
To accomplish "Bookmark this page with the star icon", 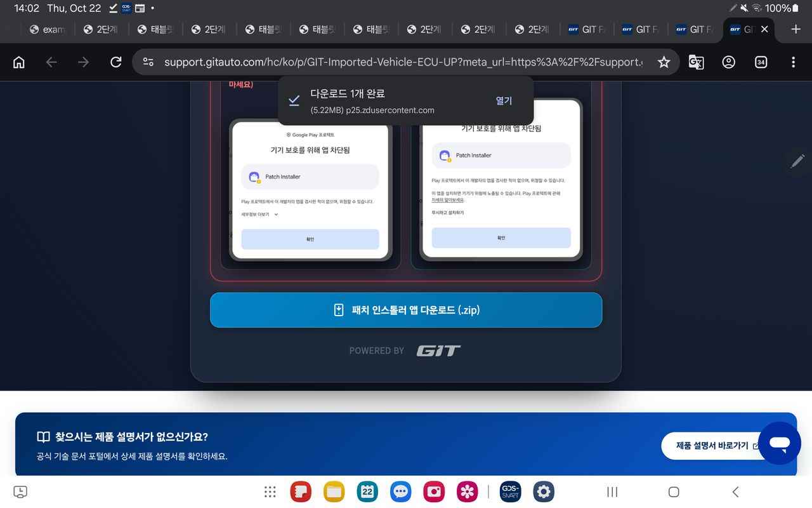I will coord(664,62).
